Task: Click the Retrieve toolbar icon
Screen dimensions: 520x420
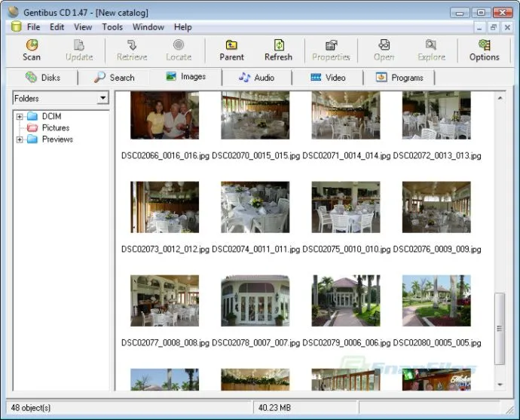Action: [132, 45]
